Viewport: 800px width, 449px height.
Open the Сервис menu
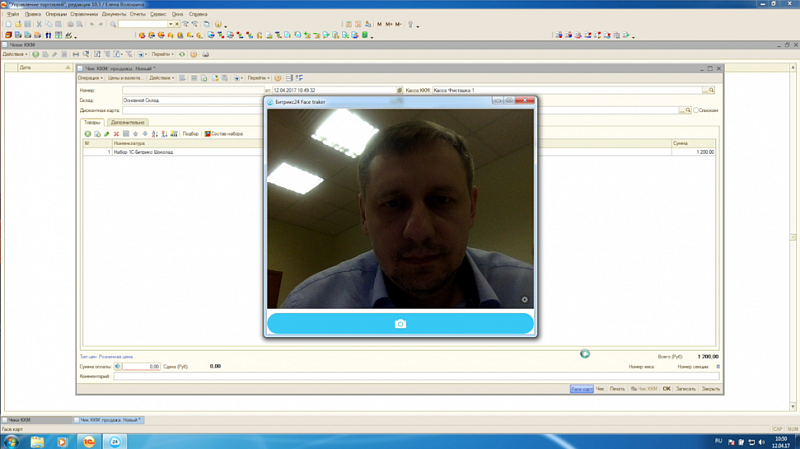click(x=158, y=14)
